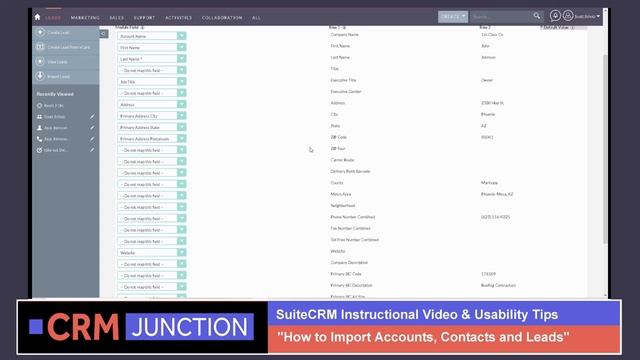Open the Marketing menu
This screenshot has height=360, width=640.
coord(85,18)
